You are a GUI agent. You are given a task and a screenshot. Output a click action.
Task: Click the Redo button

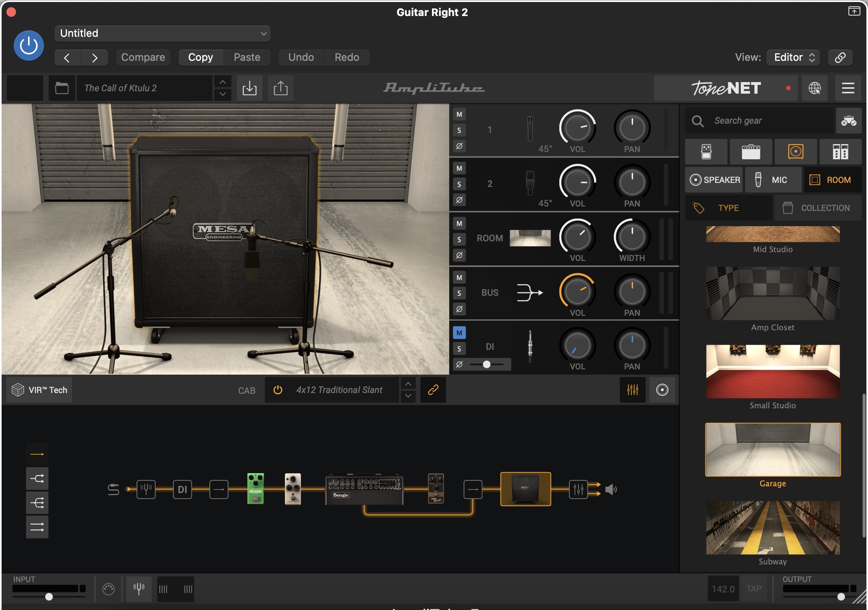(347, 58)
